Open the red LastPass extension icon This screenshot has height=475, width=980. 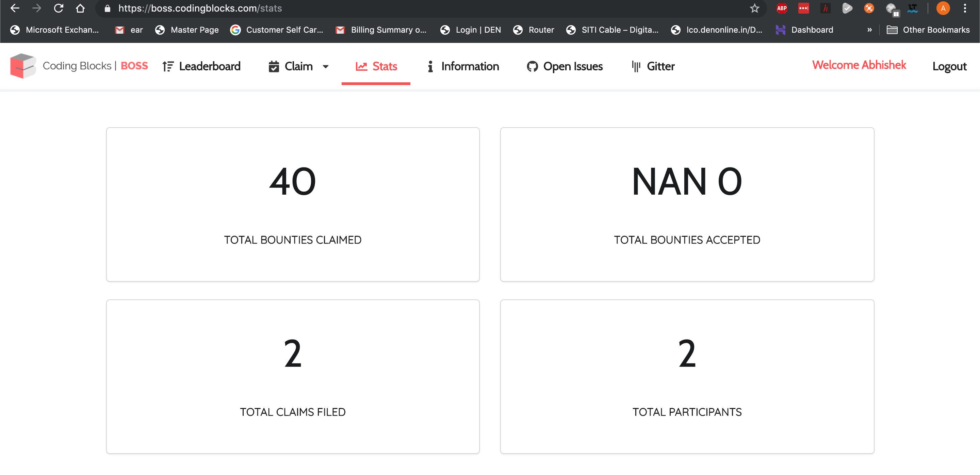[x=803, y=9]
